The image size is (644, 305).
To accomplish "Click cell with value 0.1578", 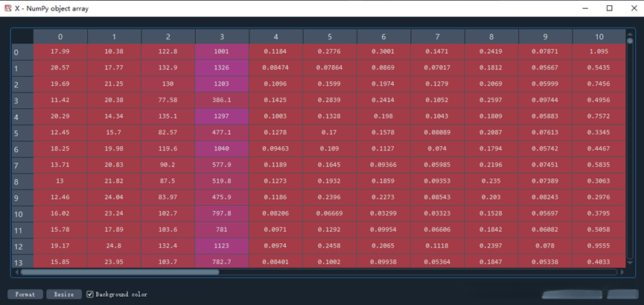I will click(383, 133).
